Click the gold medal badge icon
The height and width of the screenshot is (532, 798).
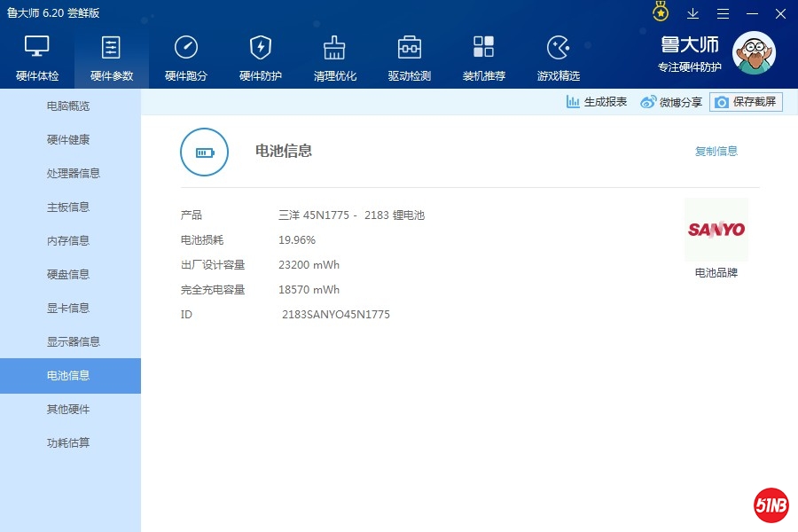[661, 12]
